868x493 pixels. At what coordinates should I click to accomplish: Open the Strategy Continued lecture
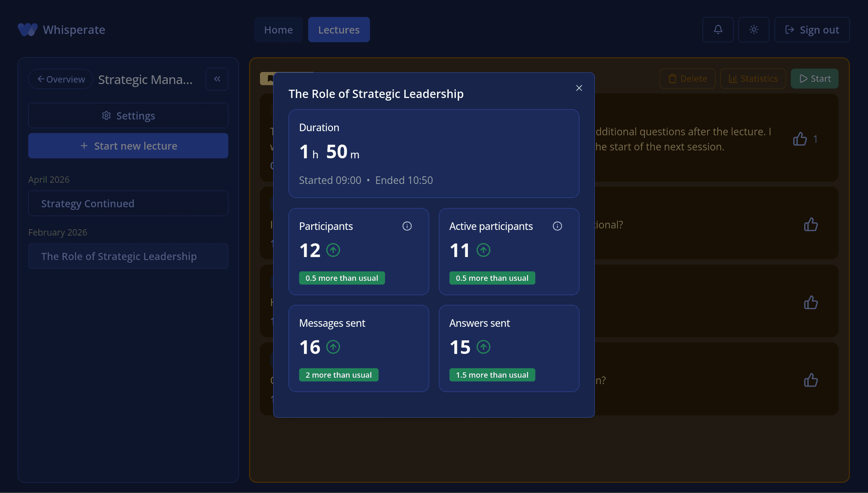[128, 203]
